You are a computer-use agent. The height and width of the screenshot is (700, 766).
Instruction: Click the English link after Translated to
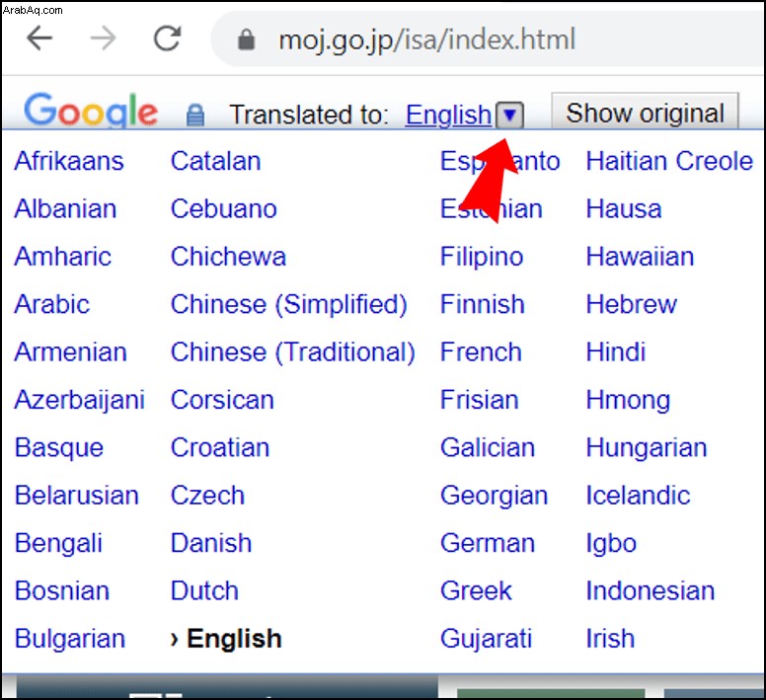click(x=448, y=116)
